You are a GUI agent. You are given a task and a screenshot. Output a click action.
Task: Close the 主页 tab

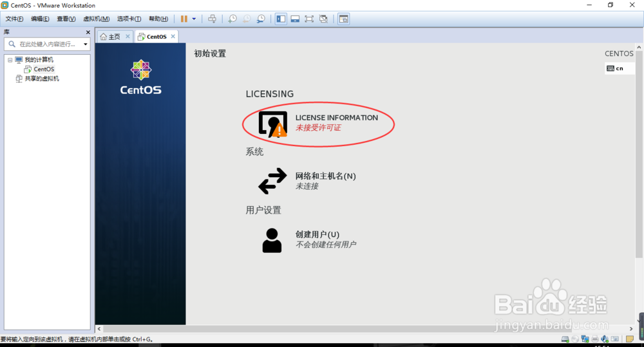(x=128, y=37)
